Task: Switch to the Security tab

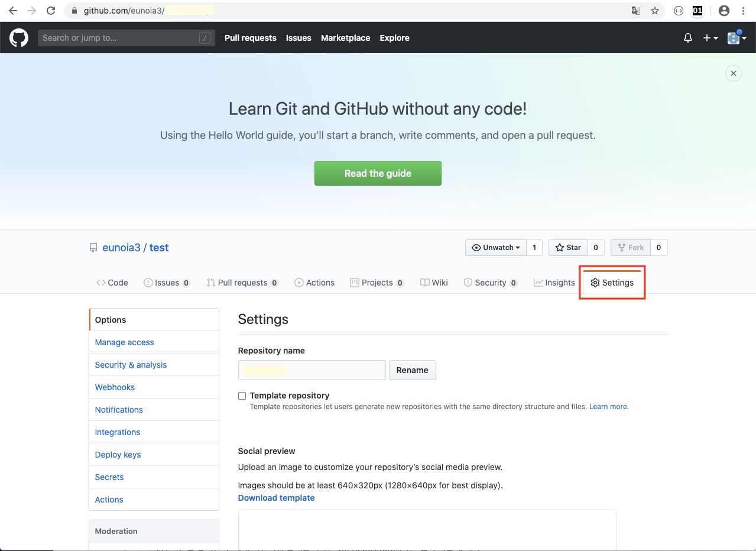Action: pyautogui.click(x=491, y=283)
